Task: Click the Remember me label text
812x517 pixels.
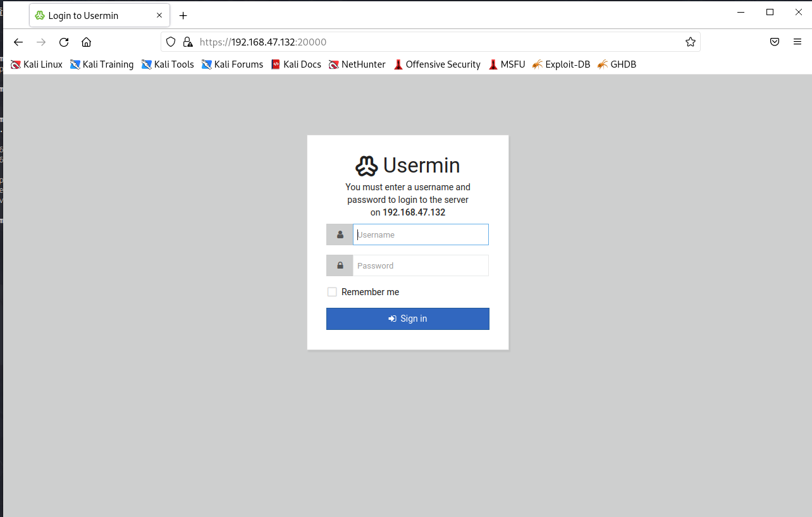Action: pos(371,292)
